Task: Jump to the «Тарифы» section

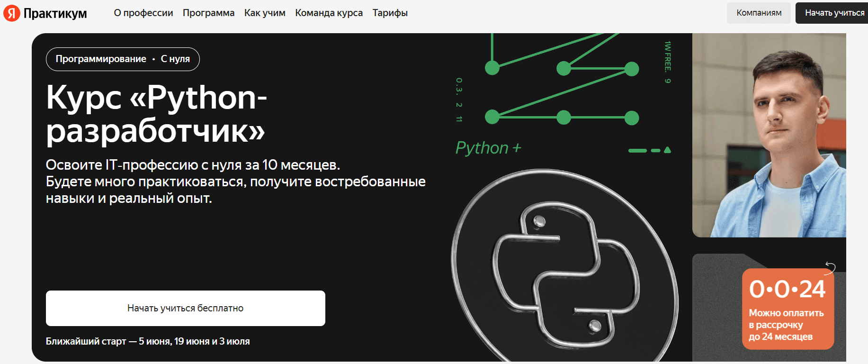Action: pyautogui.click(x=390, y=13)
